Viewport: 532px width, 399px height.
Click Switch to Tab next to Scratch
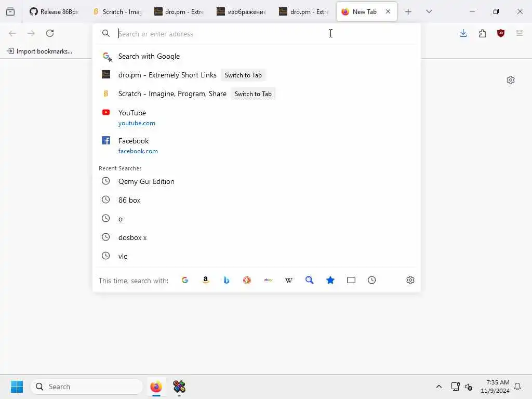tap(253, 94)
